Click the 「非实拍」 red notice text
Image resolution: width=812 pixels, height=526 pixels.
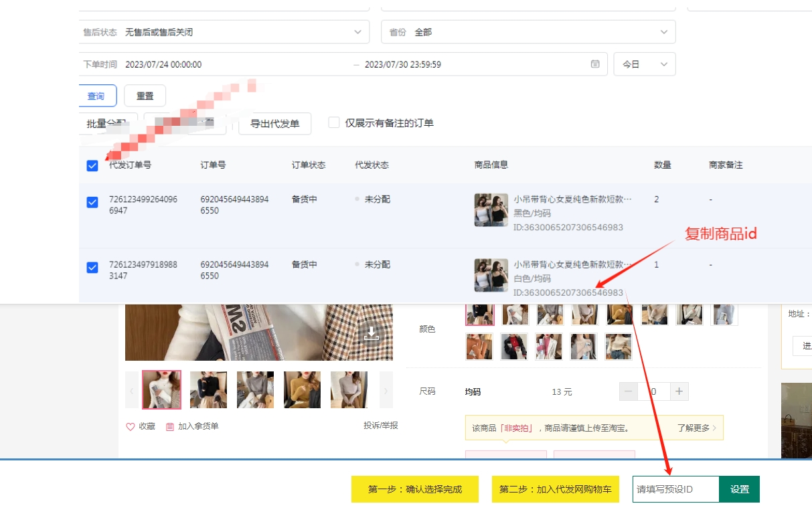pos(516,428)
